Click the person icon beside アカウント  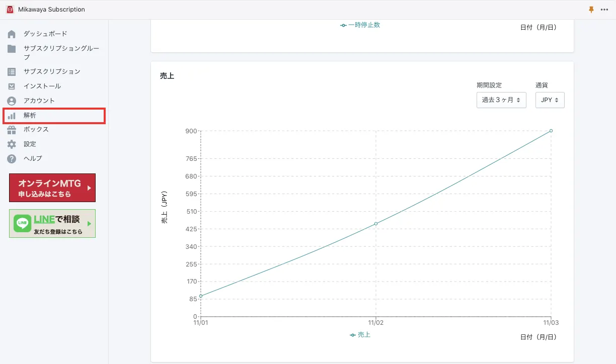[x=12, y=101]
